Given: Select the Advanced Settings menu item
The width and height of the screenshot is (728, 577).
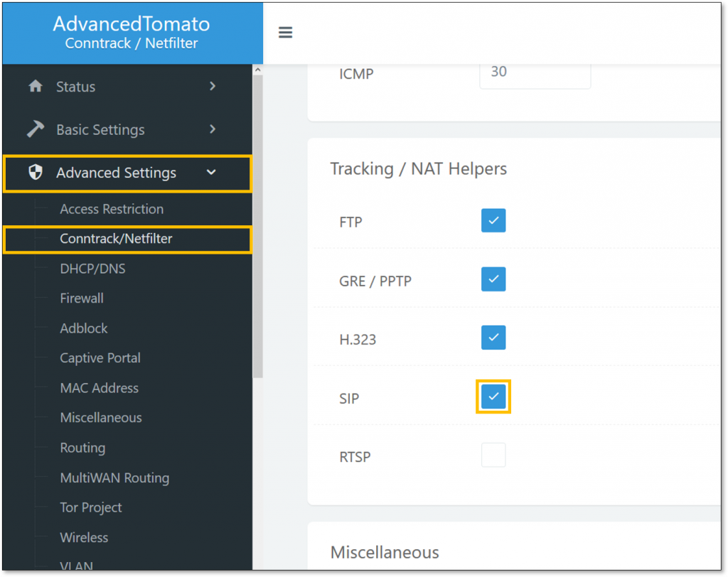Looking at the screenshot, I should [x=128, y=173].
